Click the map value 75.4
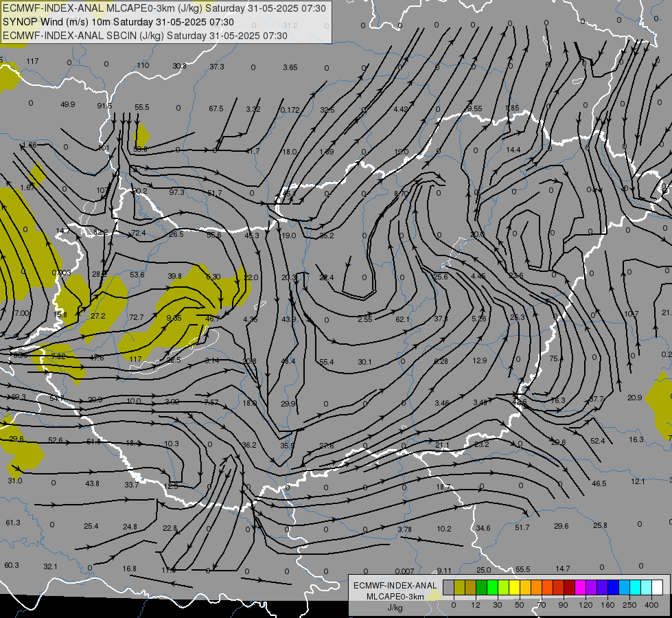 [x=556, y=358]
